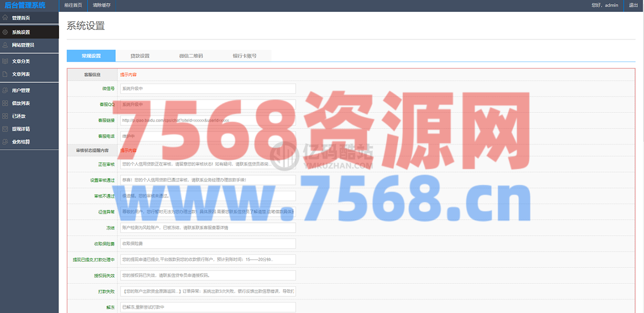This screenshot has height=313, width=644.
Task: Click the home icon beside 管理首页
Action: pos(5,18)
